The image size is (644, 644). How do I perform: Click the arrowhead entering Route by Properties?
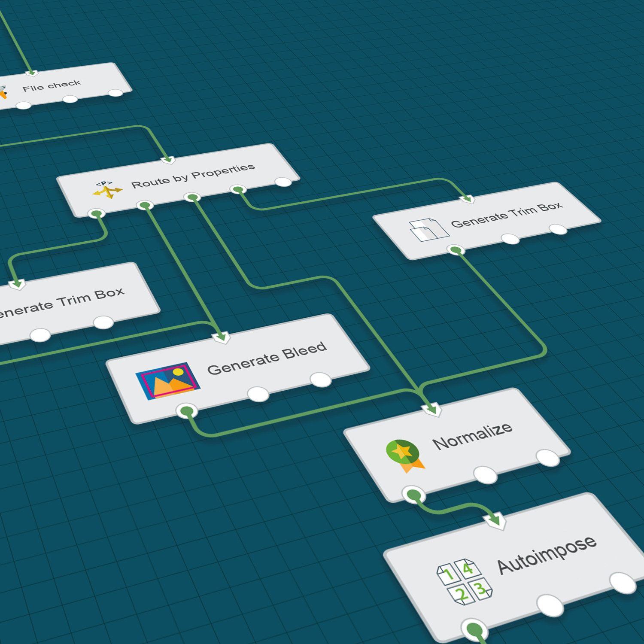click(168, 160)
